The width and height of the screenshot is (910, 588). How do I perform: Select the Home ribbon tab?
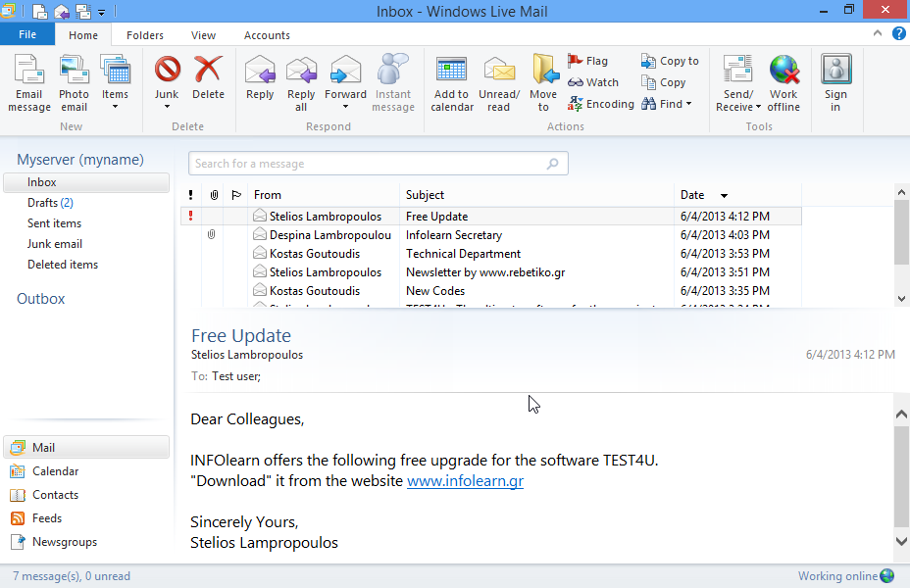83,35
